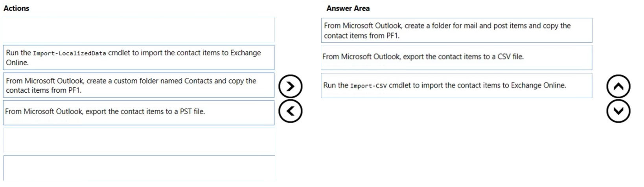Click the move left arrow button
Screen dimensions: 644x187
click(x=290, y=111)
